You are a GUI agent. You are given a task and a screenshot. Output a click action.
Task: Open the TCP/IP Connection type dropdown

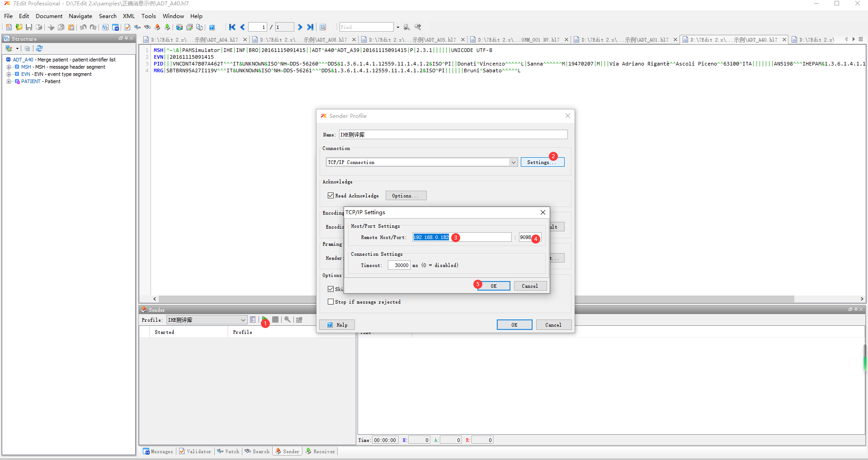[x=513, y=162]
